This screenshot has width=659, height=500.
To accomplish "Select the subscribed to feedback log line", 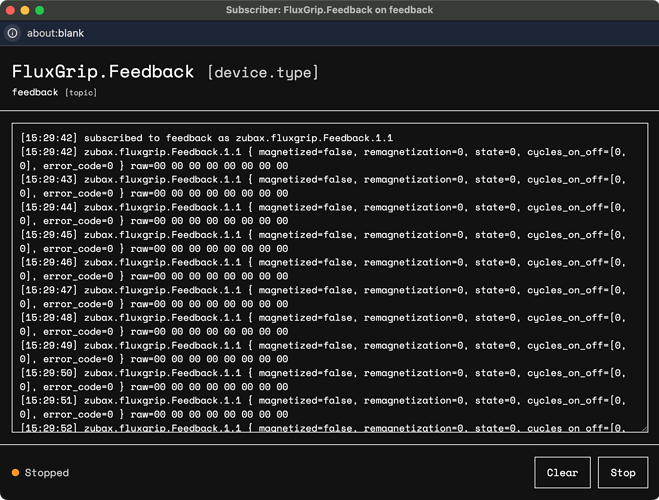I will pyautogui.click(x=206, y=138).
